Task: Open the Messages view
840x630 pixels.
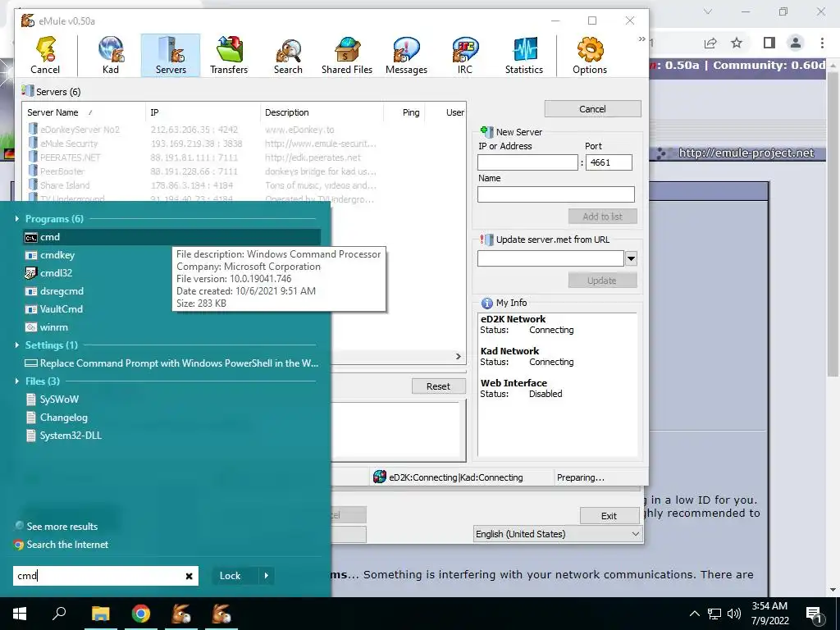Action: click(x=406, y=55)
